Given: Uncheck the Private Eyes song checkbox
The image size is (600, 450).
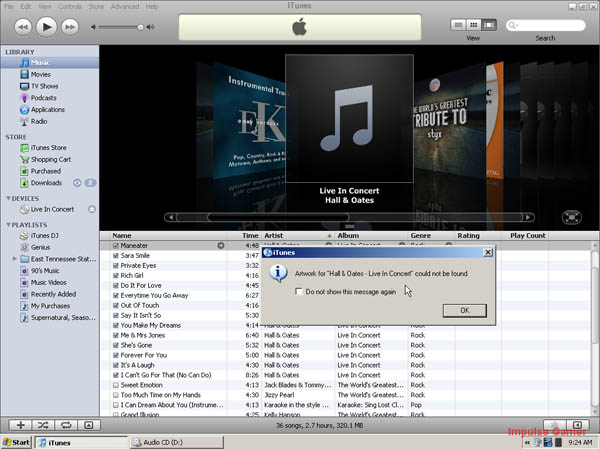Looking at the screenshot, I should click(116, 266).
